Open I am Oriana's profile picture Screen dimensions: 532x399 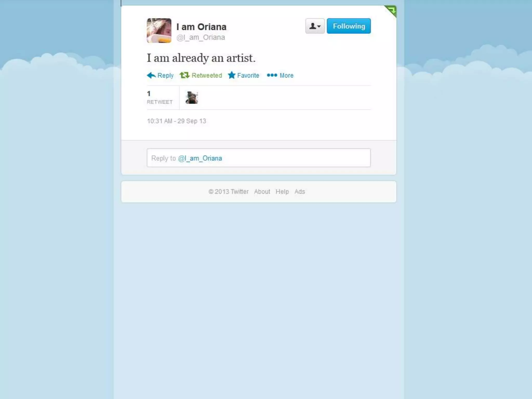[159, 30]
